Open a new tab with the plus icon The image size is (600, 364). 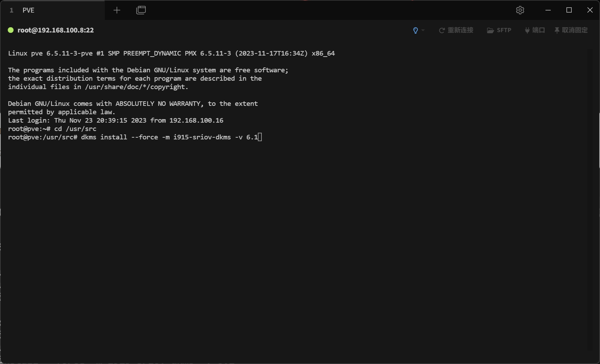tap(117, 10)
